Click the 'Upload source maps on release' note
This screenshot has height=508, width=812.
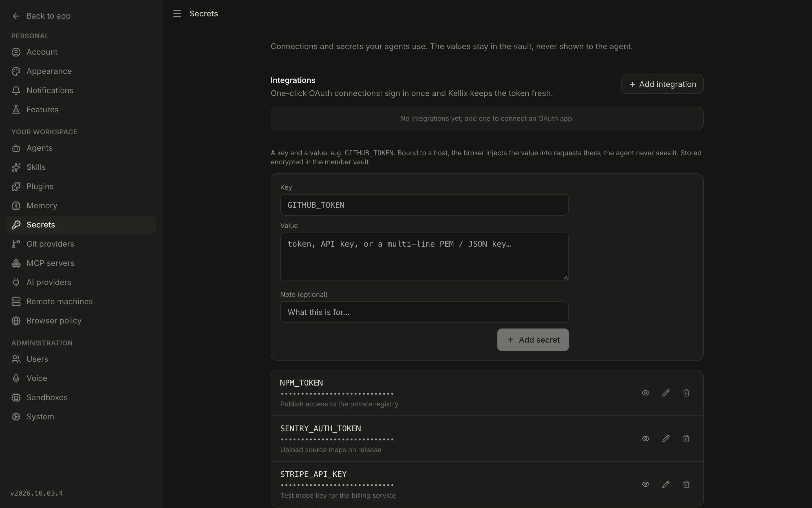[x=330, y=450]
